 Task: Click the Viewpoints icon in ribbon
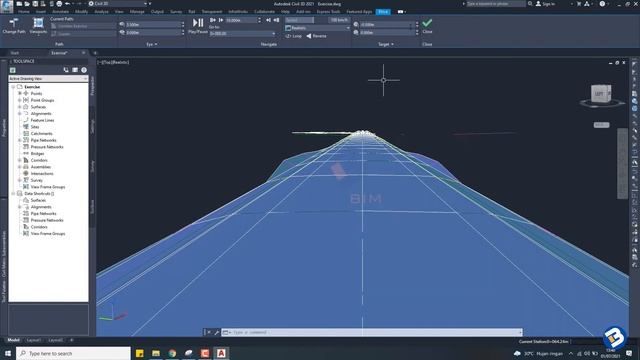tap(38, 25)
